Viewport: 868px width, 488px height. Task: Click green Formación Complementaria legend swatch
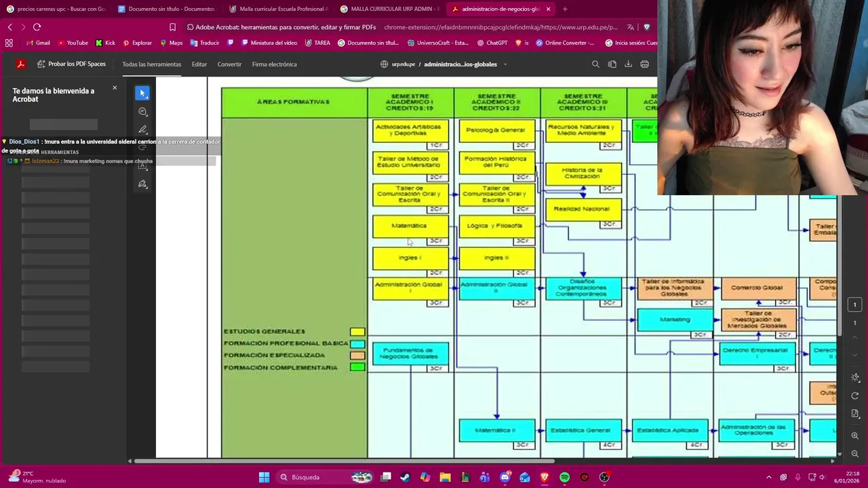pos(357,367)
